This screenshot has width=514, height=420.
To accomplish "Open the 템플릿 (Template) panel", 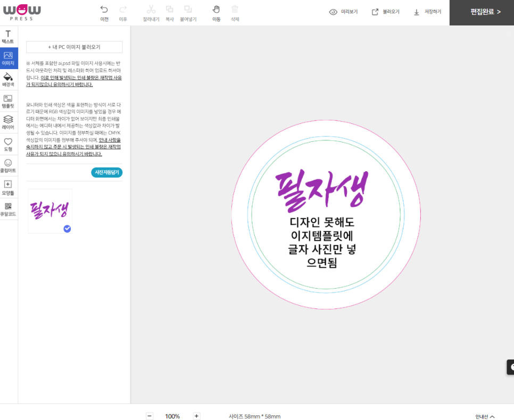I will pyautogui.click(x=8, y=102).
